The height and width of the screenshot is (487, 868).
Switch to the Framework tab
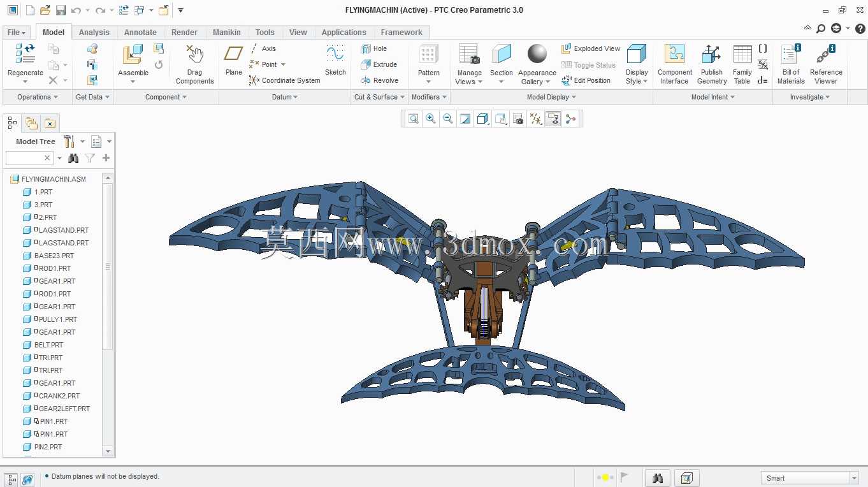(x=401, y=33)
